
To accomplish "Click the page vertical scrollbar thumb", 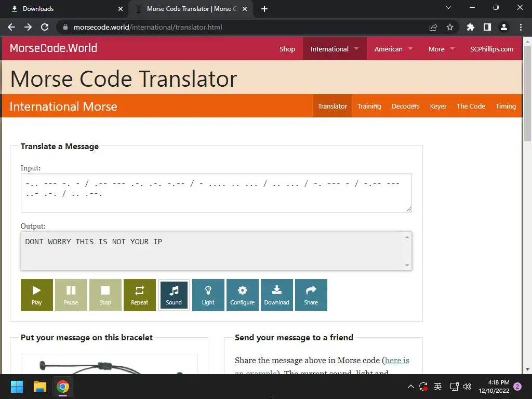I will [x=527, y=94].
